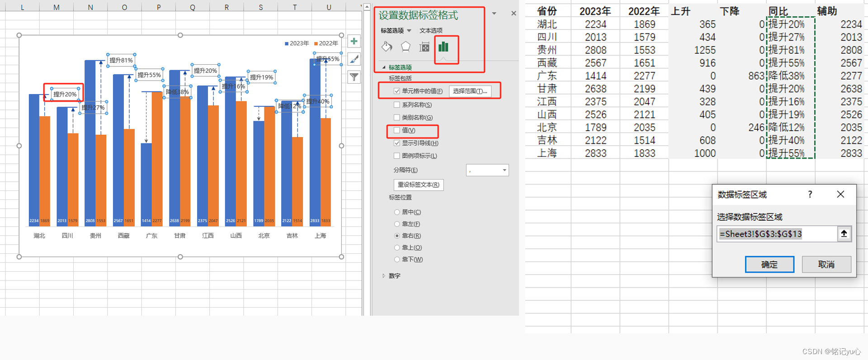Select the 靠上 label position
Image resolution: width=868 pixels, height=360 pixels.
pos(397,248)
